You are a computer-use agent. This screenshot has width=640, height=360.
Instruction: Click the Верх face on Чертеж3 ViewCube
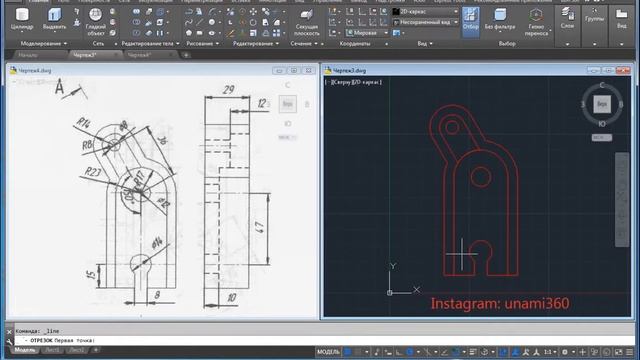pyautogui.click(x=602, y=104)
